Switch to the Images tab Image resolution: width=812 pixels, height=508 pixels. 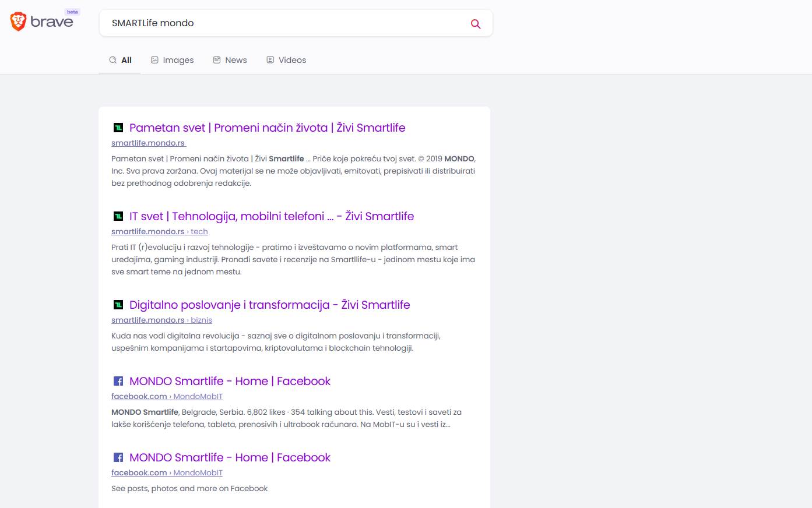(x=173, y=60)
